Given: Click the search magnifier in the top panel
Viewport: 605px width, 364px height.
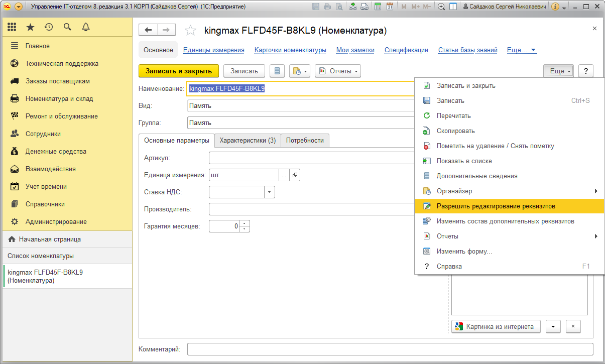Looking at the screenshot, I should coord(67,27).
